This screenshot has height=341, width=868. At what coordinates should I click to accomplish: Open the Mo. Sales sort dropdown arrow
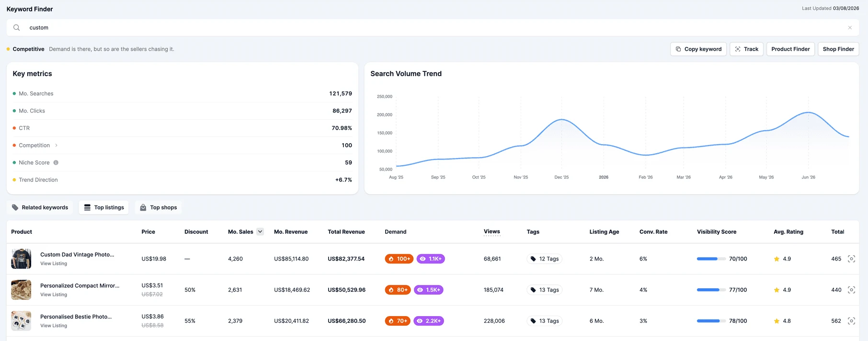260,232
